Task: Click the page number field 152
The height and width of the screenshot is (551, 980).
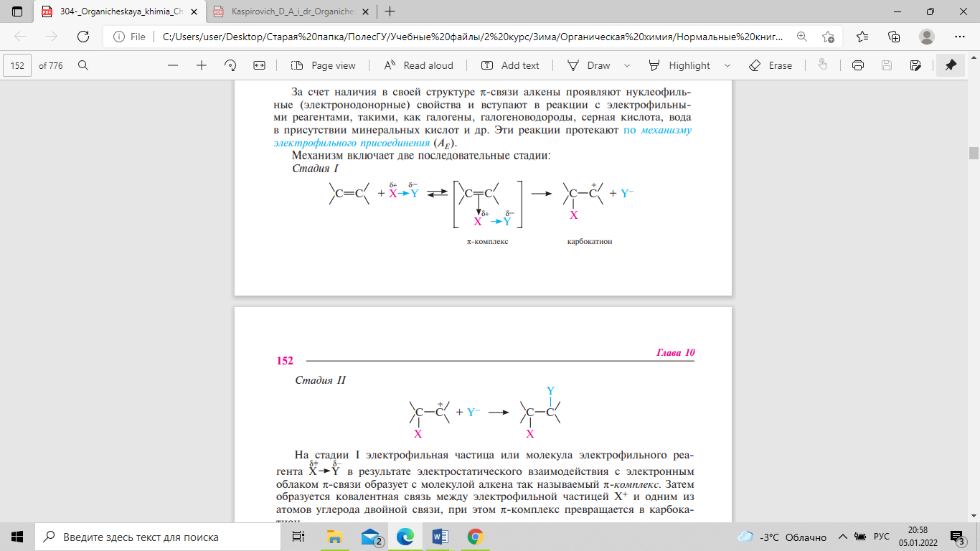Action: (18, 65)
